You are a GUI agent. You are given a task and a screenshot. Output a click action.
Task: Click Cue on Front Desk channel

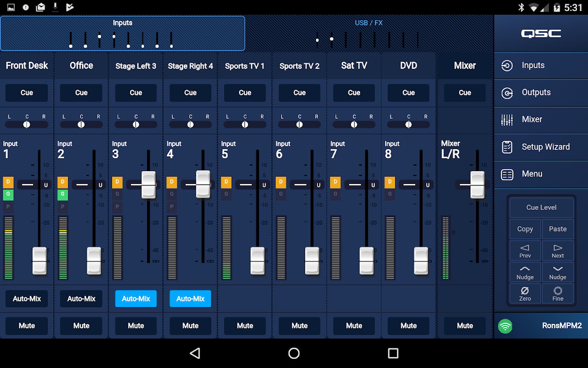coord(27,93)
